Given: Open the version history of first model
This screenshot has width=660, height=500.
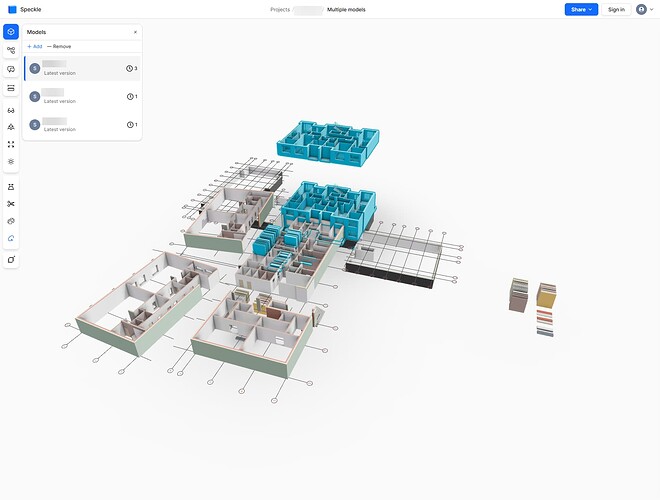Looking at the screenshot, I should 131,69.
